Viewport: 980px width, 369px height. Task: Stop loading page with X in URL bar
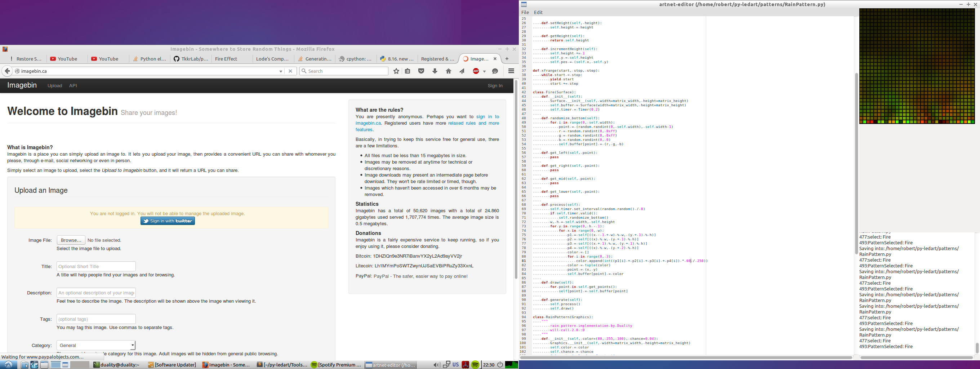[290, 71]
